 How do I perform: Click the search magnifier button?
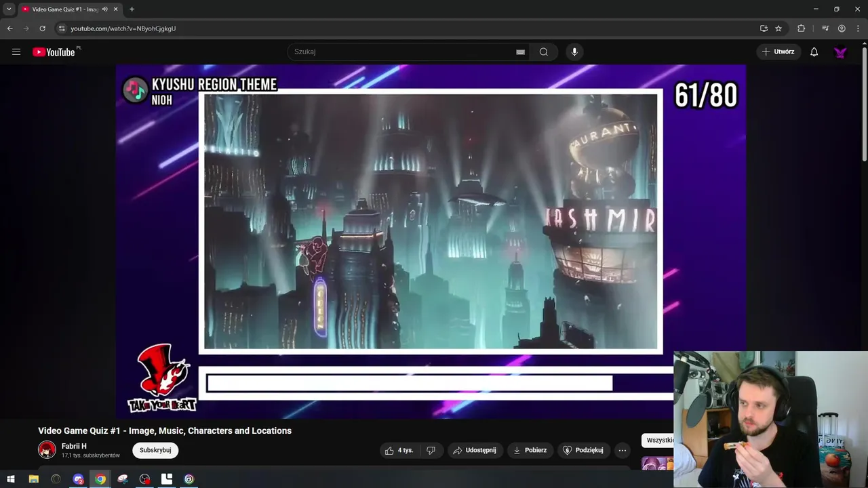(544, 52)
